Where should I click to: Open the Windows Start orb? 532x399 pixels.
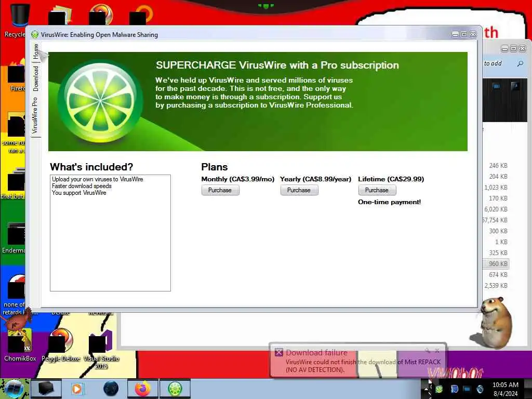tap(14, 389)
